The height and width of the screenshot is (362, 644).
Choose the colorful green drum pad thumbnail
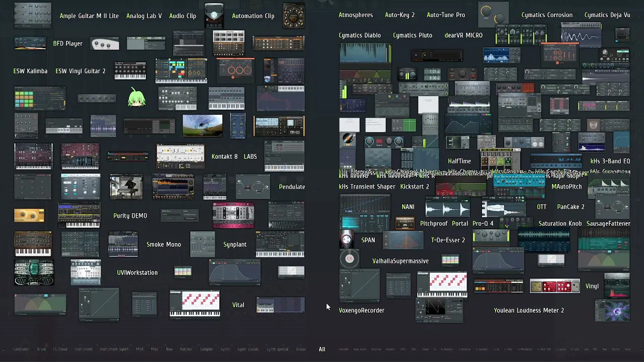[40, 98]
